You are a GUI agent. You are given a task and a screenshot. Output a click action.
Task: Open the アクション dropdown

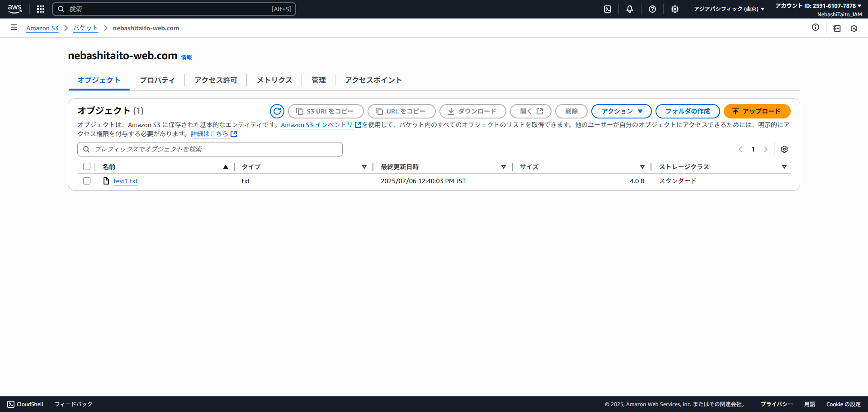(622, 111)
